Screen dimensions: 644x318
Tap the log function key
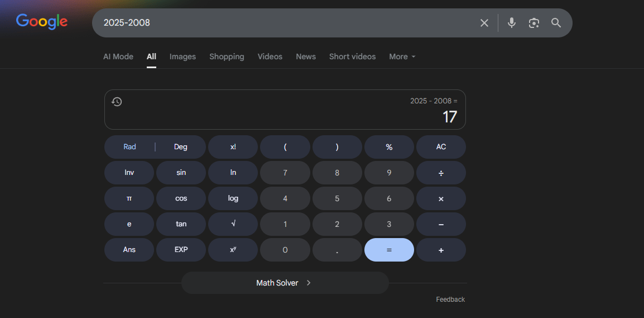click(233, 198)
